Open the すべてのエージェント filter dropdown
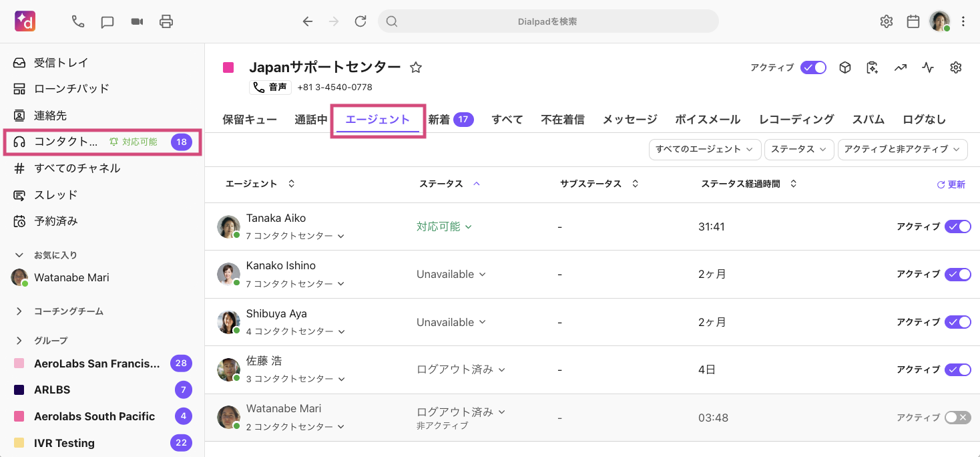 pyautogui.click(x=705, y=149)
